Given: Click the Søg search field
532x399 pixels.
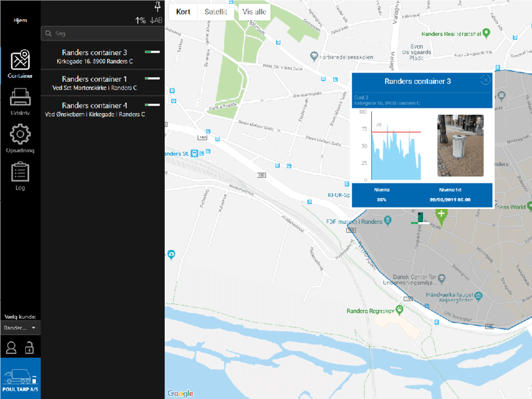Looking at the screenshot, I should pos(102,33).
